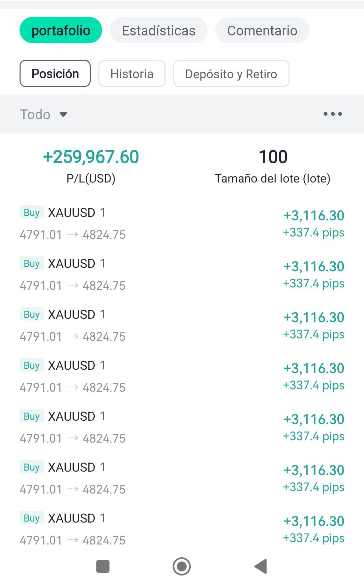Screen dimensions: 364x588
Task: Switch to the Estadísticas tab
Action: click(x=158, y=30)
